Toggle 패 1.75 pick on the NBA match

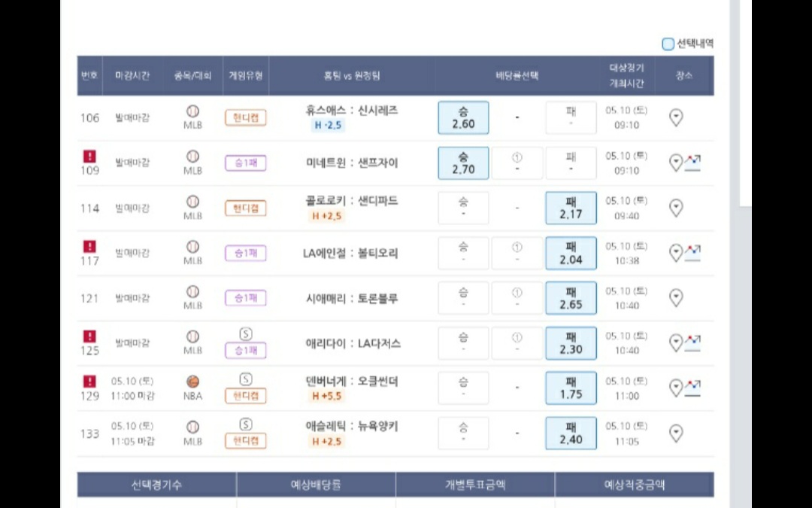571,388
